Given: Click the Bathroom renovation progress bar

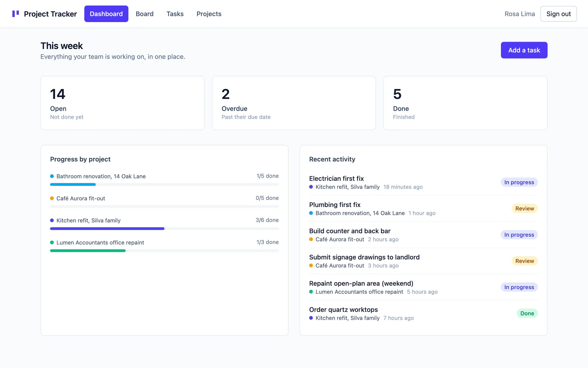Looking at the screenshot, I should point(164,185).
